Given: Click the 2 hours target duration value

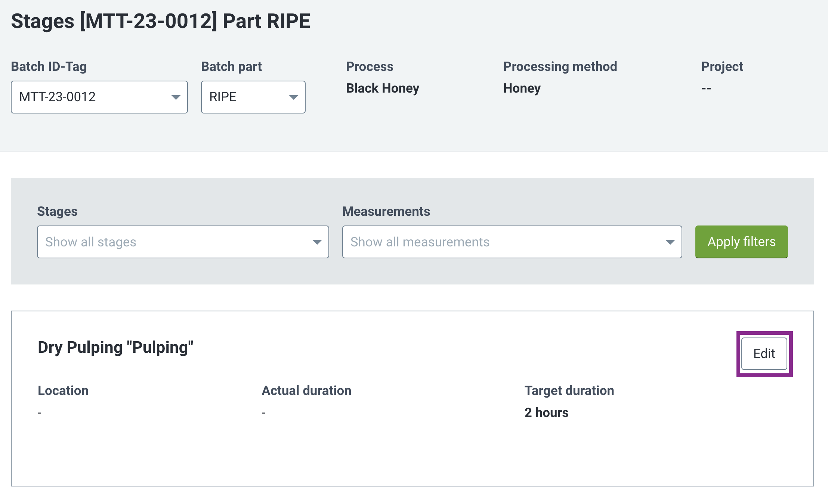Looking at the screenshot, I should point(546,413).
